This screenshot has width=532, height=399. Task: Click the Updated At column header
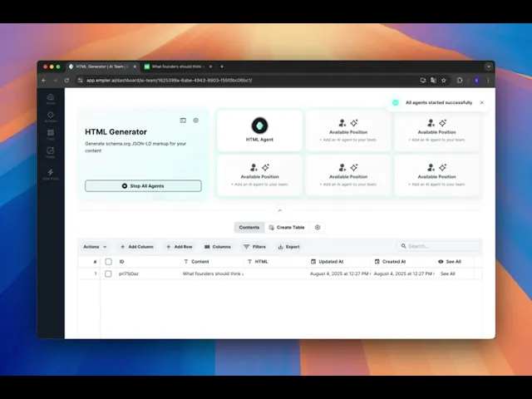[327, 262]
